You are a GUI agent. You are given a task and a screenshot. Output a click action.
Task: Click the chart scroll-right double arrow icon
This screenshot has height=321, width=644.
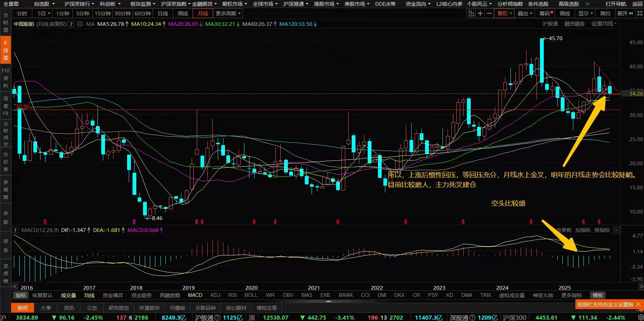click(x=641, y=287)
